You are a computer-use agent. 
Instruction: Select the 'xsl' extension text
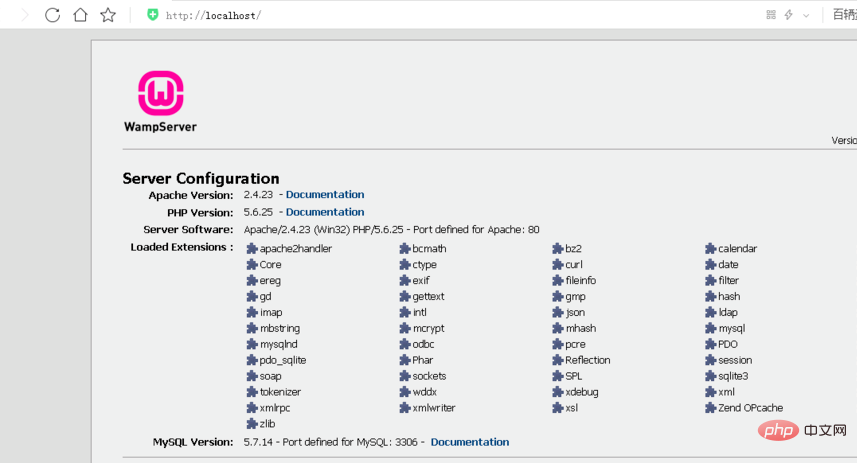pyautogui.click(x=571, y=407)
